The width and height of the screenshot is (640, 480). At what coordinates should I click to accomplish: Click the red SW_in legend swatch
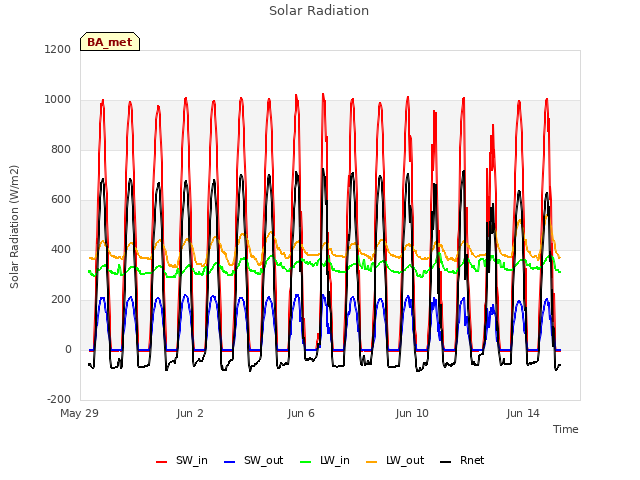pyautogui.click(x=162, y=462)
